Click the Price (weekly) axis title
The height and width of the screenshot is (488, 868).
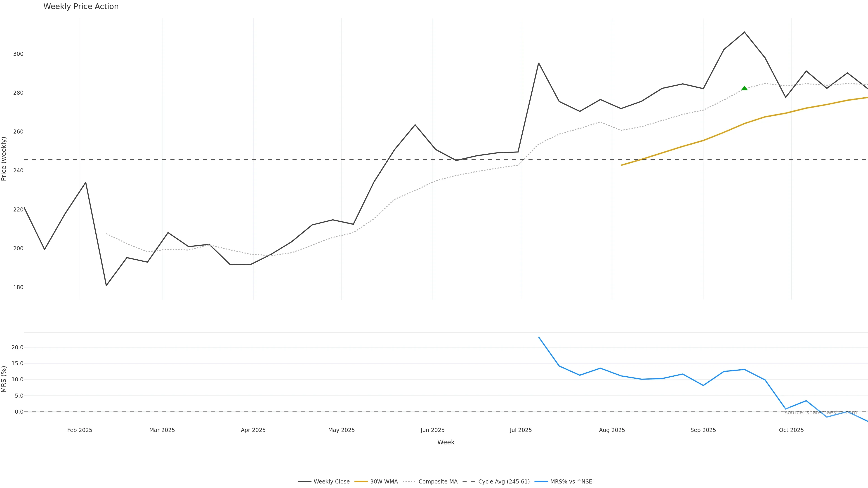4,159
